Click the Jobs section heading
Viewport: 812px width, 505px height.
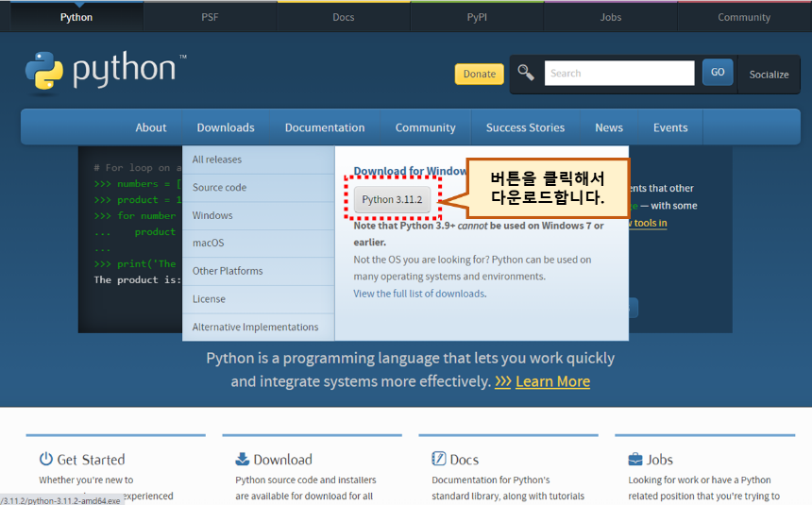point(660,460)
